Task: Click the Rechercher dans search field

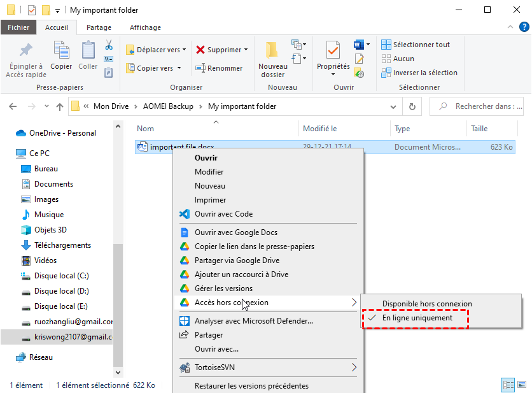Action: [x=477, y=106]
